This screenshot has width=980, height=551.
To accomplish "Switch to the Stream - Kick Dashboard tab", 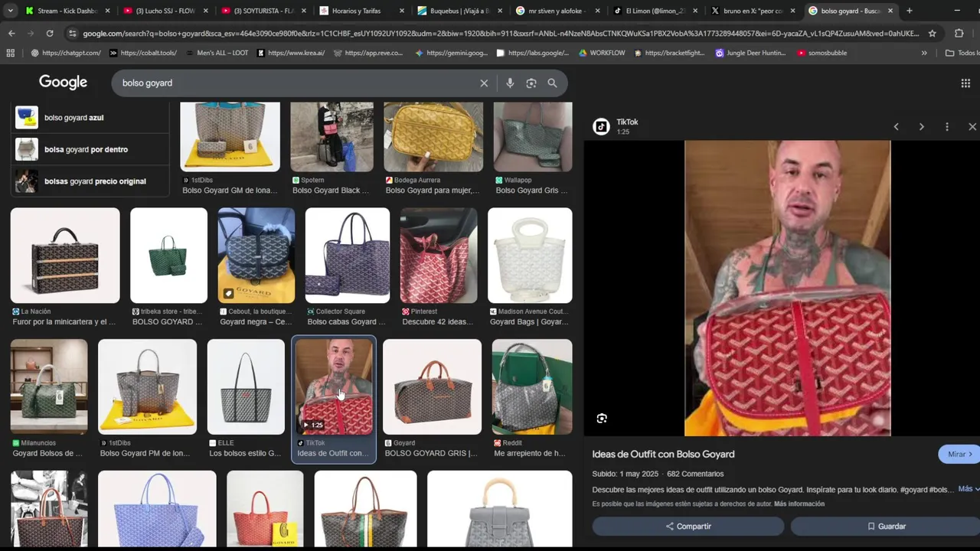I will tap(69, 11).
